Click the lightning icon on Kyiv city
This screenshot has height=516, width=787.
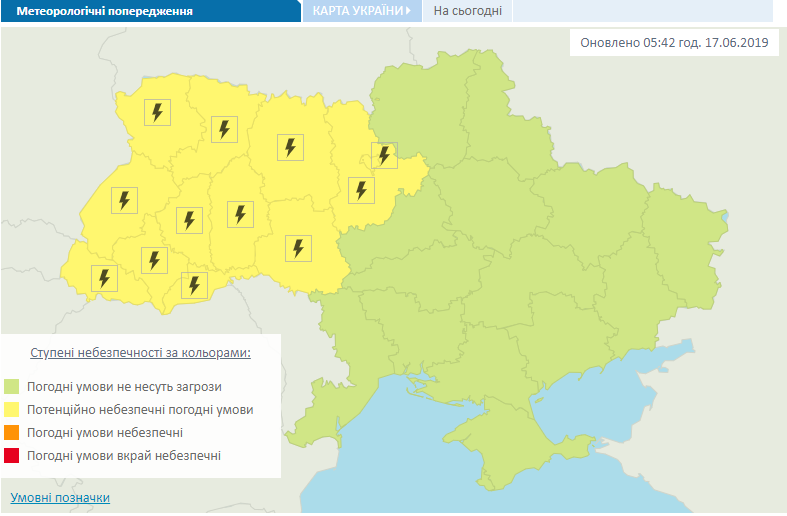tap(384, 156)
